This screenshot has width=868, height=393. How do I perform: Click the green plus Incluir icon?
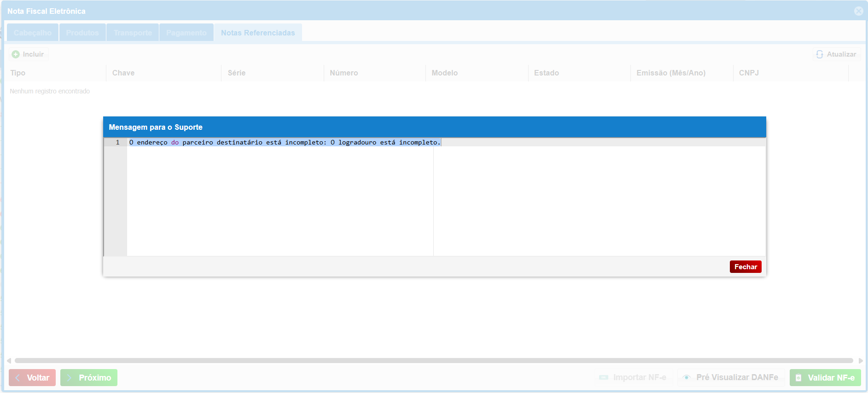coord(16,54)
